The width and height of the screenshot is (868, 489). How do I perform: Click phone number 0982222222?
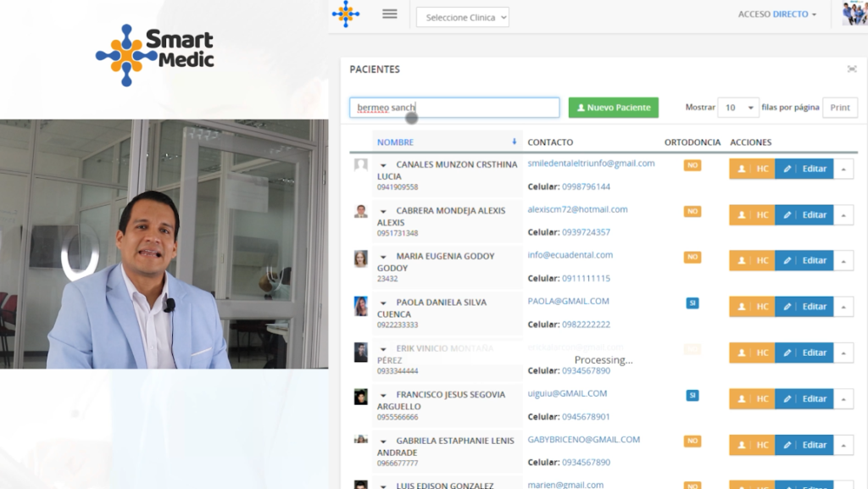click(587, 324)
